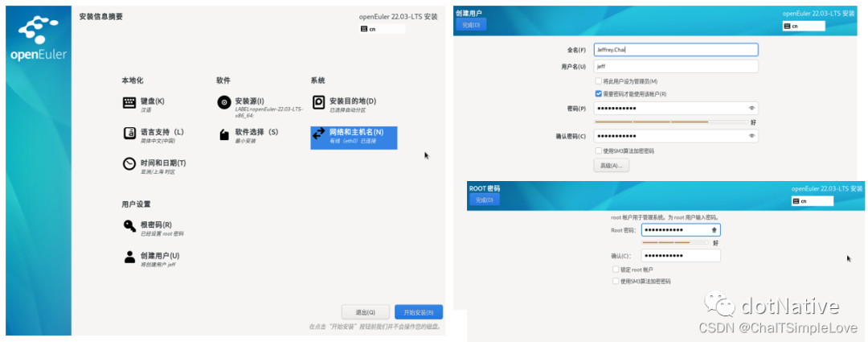The height and width of the screenshot is (342, 868).
Task: Show password via eye icon in 确认密码(C) field
Action: click(x=751, y=136)
